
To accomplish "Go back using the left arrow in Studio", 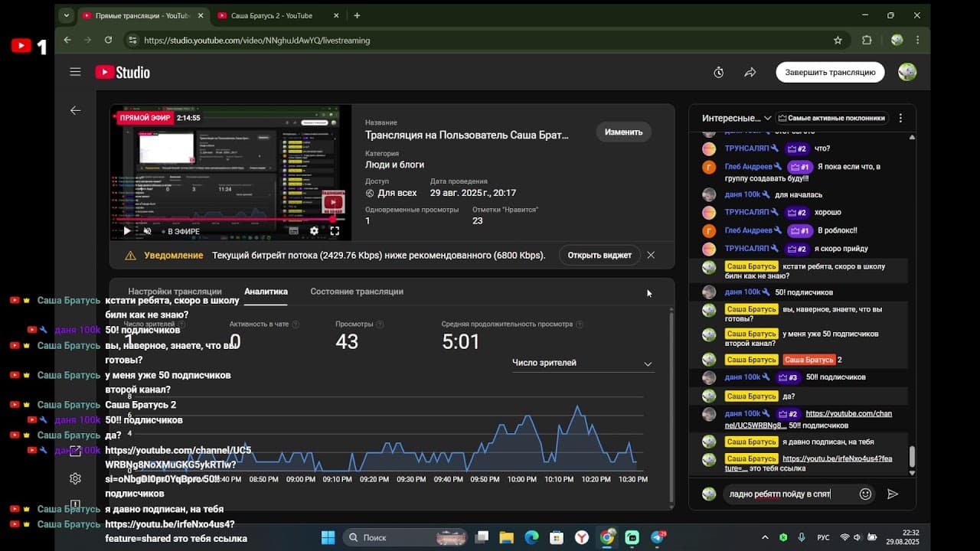I will [x=75, y=110].
